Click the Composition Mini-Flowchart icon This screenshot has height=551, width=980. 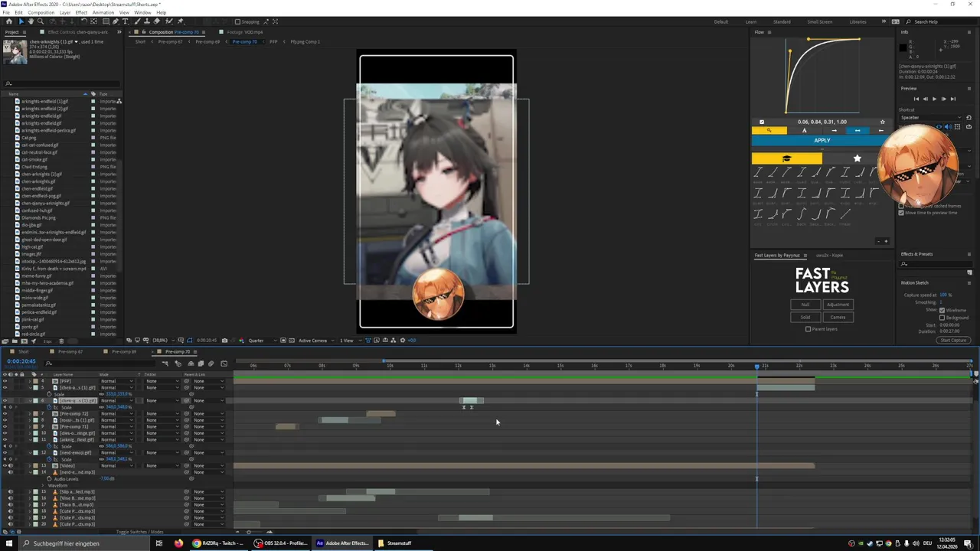[x=165, y=364]
